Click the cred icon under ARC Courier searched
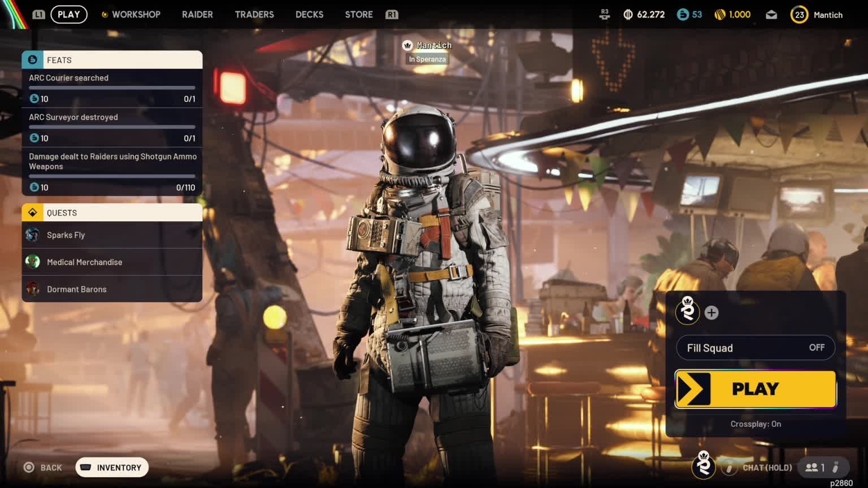Viewport: 868px width, 488px height. tap(34, 98)
